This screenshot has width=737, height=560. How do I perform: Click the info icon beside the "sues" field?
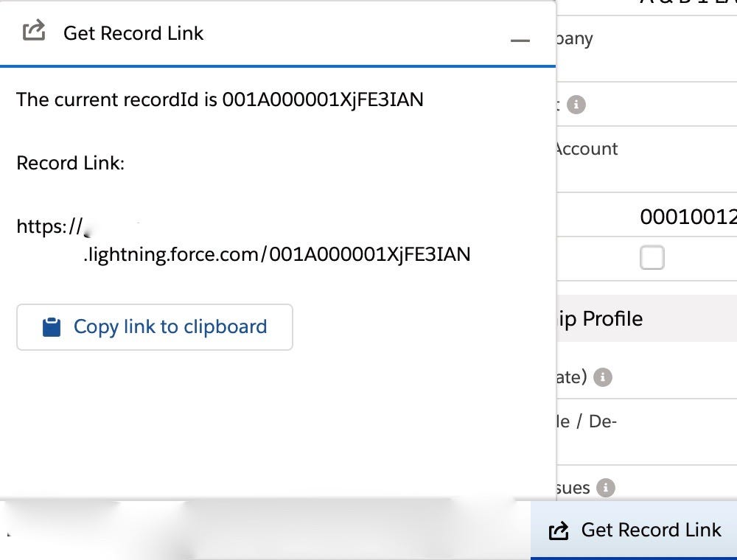point(607,488)
